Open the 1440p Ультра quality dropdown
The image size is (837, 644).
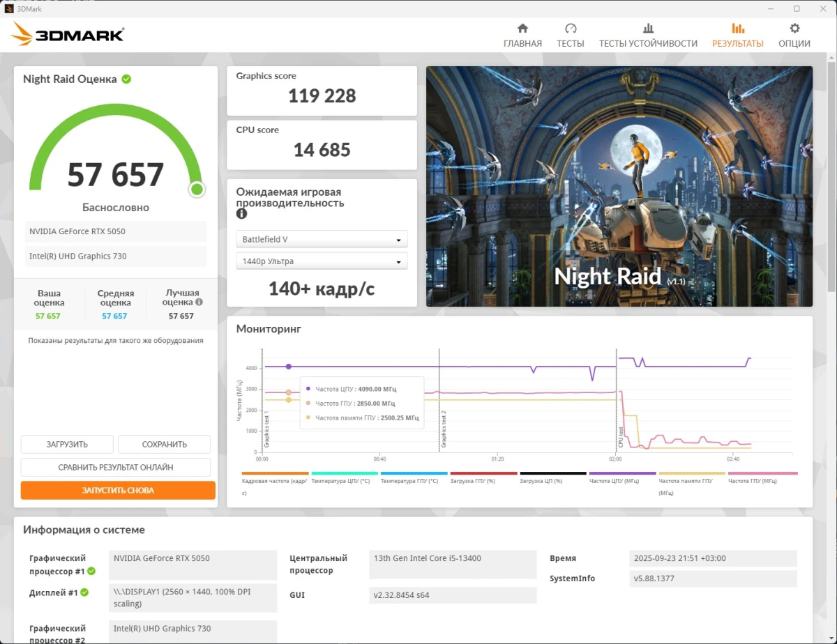[322, 261]
